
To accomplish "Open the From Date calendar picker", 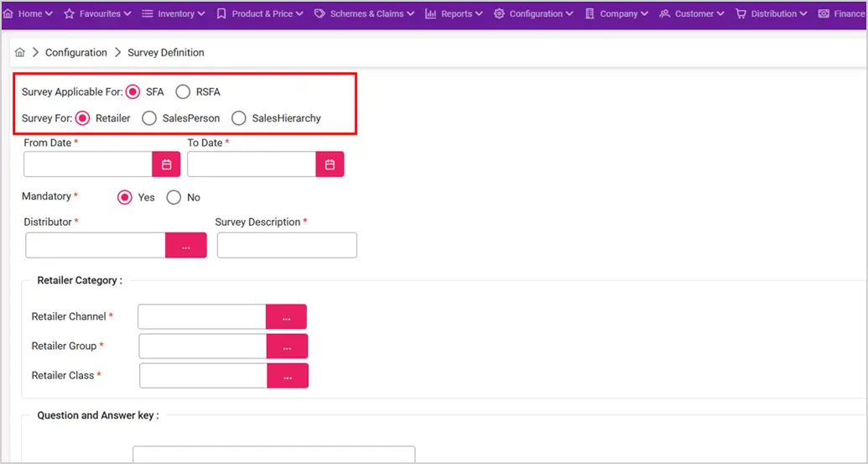I will click(166, 164).
